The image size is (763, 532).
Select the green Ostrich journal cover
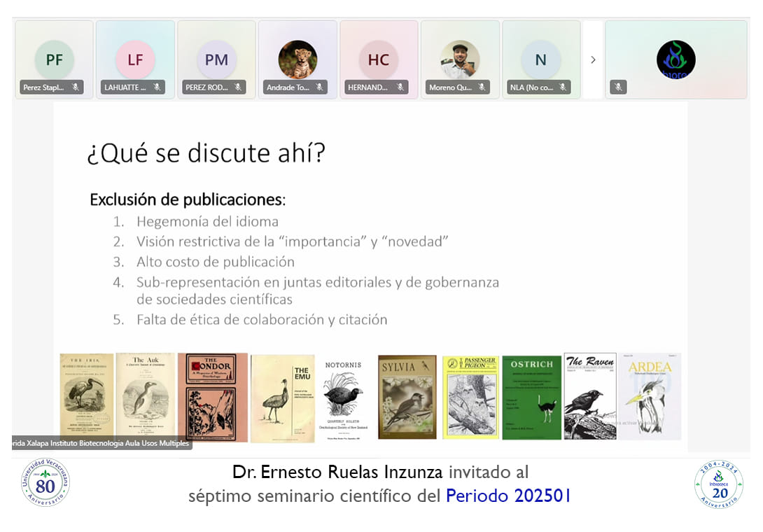(532, 397)
